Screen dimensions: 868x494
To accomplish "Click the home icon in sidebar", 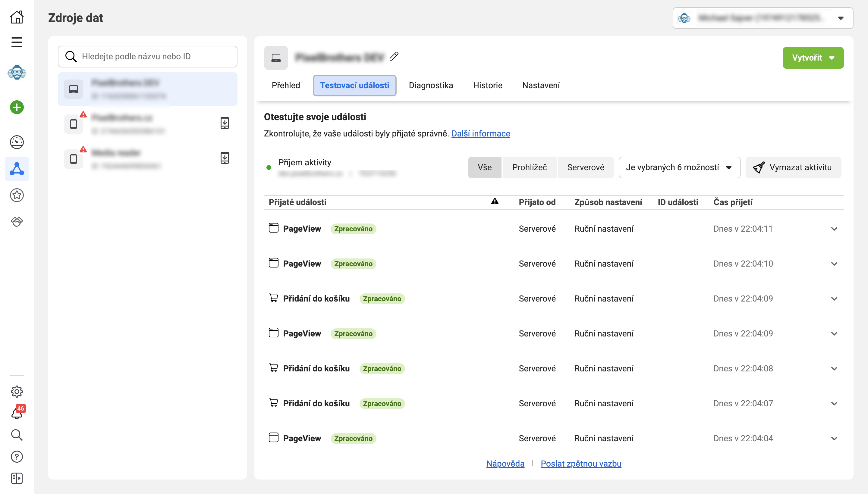I will click(x=16, y=17).
